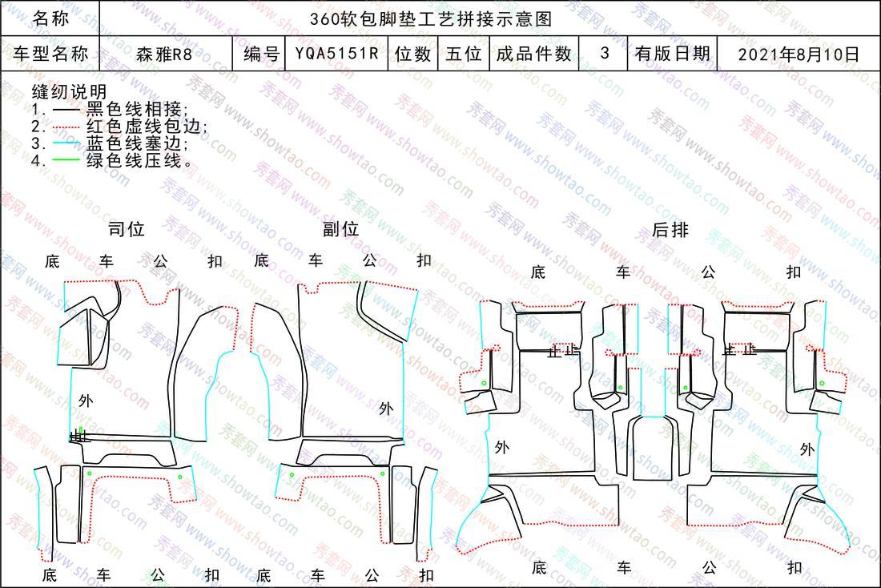This screenshot has height=588, width=881.
Task: Click the title '360软包脚垫工艺拼接示意图'
Action: 431,18
